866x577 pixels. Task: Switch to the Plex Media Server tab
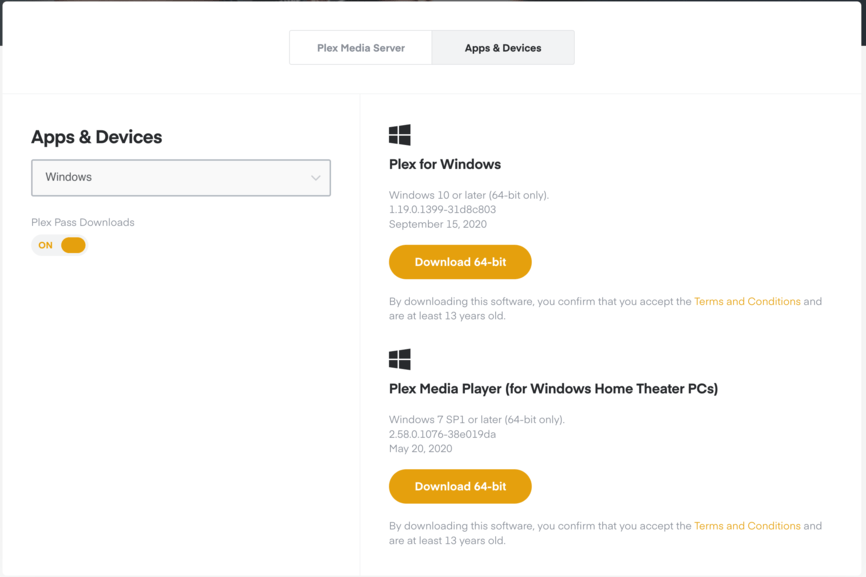[361, 48]
